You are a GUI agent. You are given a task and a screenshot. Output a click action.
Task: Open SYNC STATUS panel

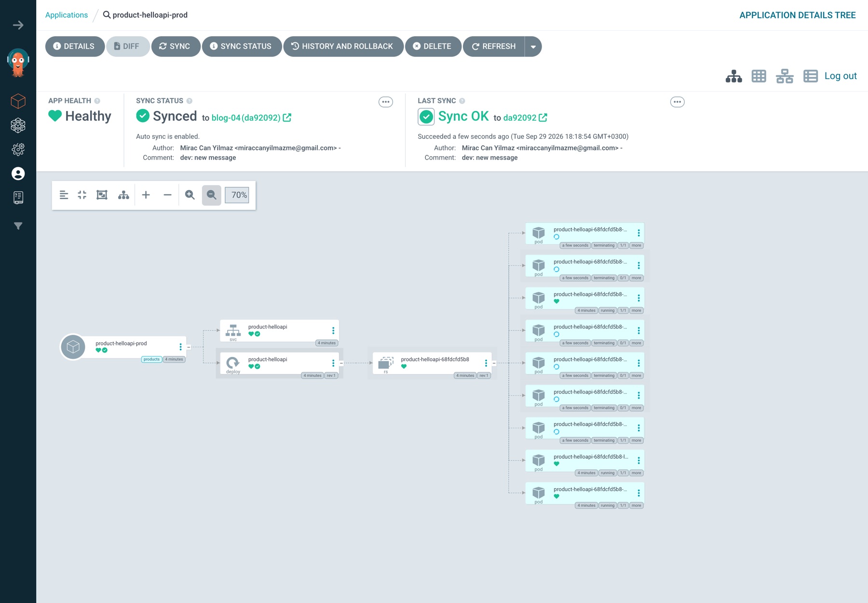[242, 47]
